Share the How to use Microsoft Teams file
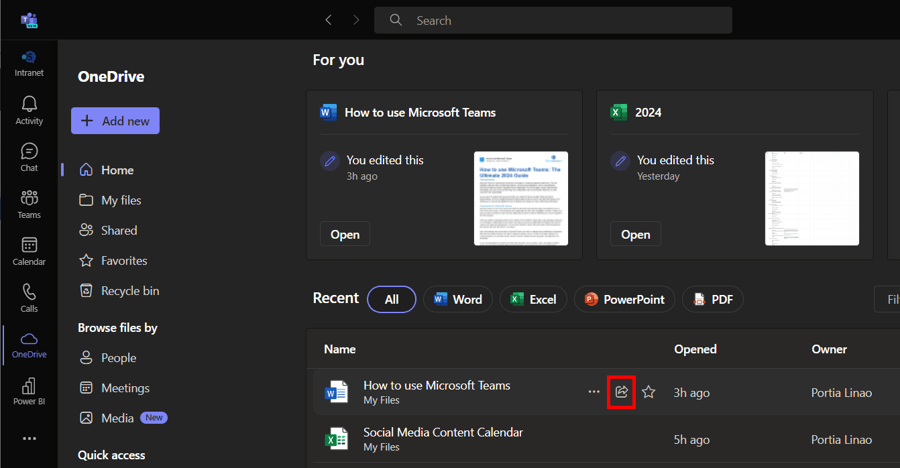Image resolution: width=900 pixels, height=468 pixels. [621, 392]
